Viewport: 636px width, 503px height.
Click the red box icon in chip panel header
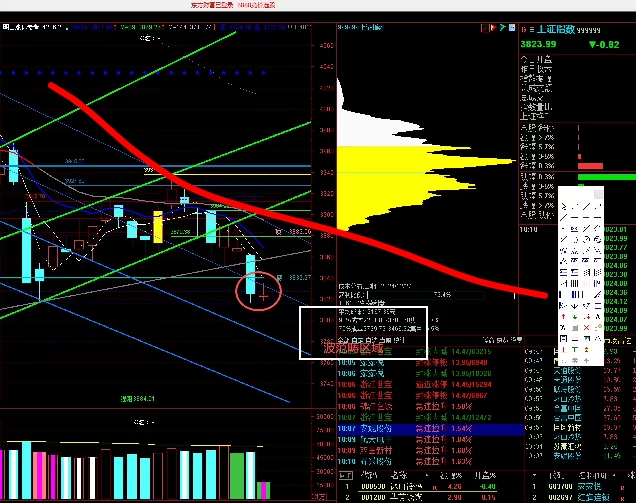point(486,28)
